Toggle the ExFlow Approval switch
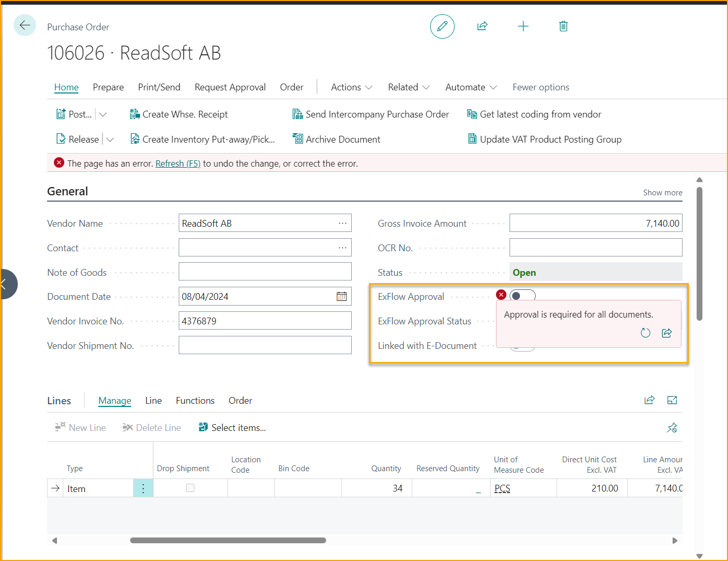Viewport: 728px width, 561px height. (x=523, y=296)
